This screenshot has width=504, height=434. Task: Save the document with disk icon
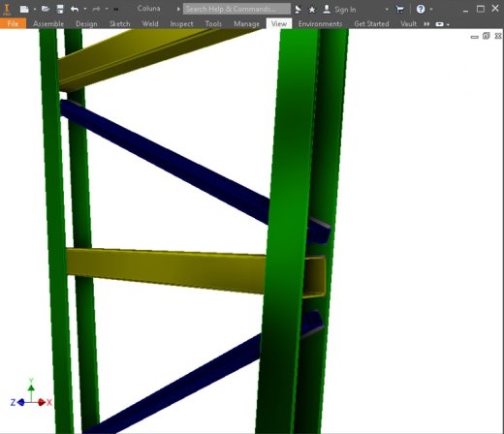60,9
